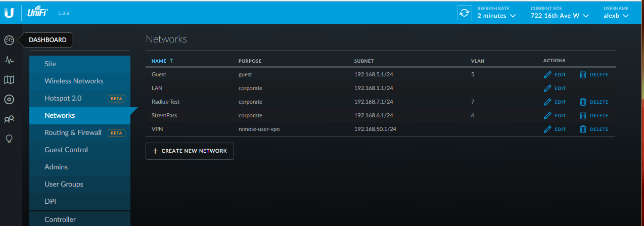The image size is (644, 226).
Task: Open the Map sidebar icon
Action: pyautogui.click(x=9, y=79)
